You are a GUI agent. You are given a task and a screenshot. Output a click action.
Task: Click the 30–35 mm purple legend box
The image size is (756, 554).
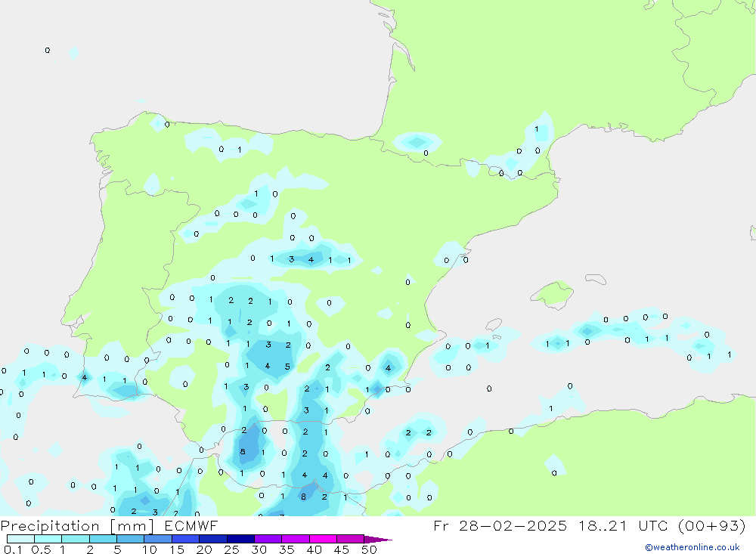click(x=268, y=539)
